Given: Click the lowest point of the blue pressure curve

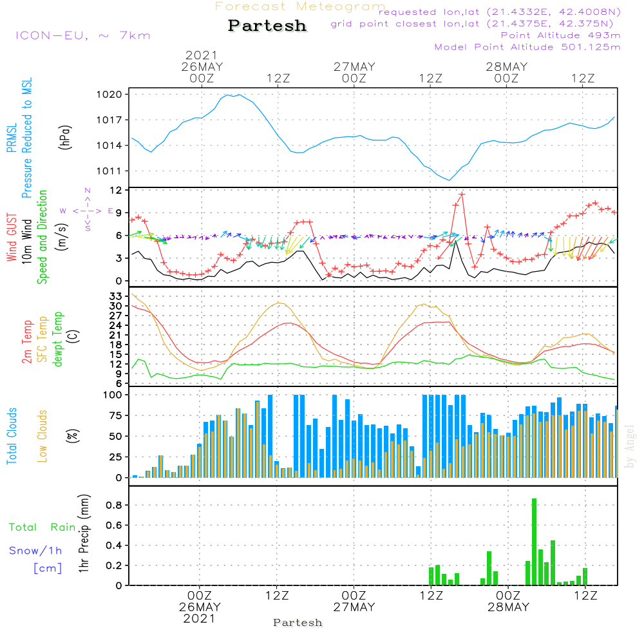Looking at the screenshot, I should (x=450, y=180).
